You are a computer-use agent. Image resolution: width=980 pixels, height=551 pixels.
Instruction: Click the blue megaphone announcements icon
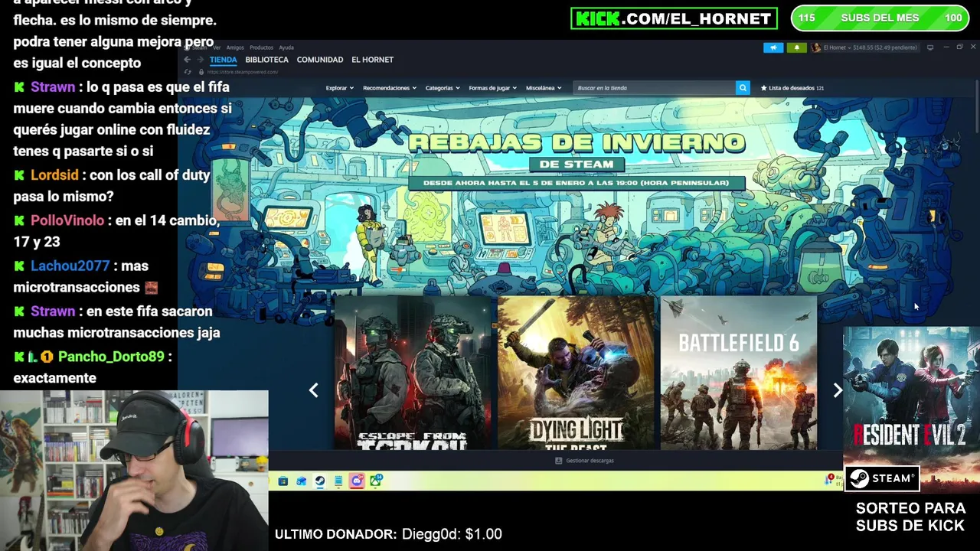tap(773, 47)
